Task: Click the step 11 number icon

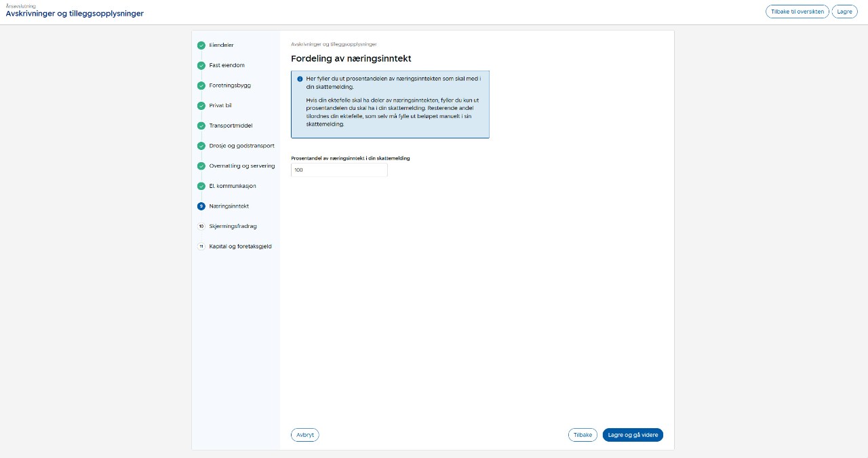Action: (x=201, y=246)
